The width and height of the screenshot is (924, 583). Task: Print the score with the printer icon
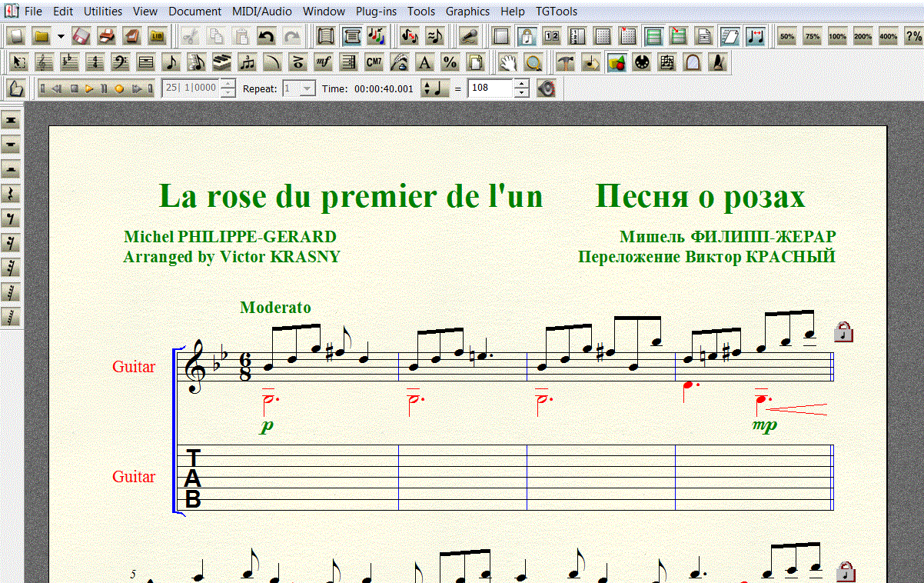tap(107, 36)
